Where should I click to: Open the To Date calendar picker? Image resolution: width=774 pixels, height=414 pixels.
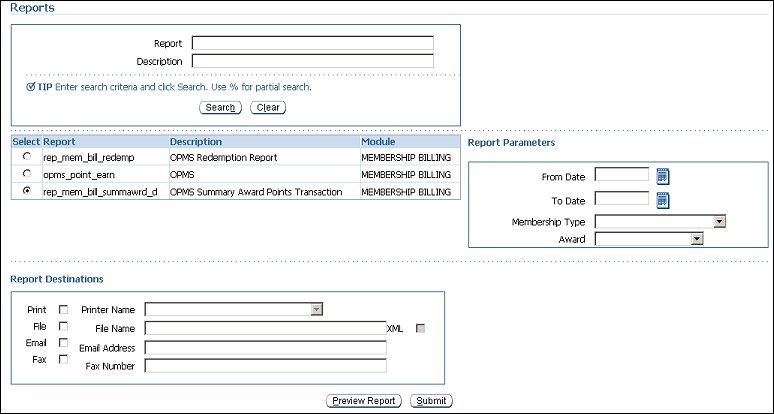coord(662,200)
